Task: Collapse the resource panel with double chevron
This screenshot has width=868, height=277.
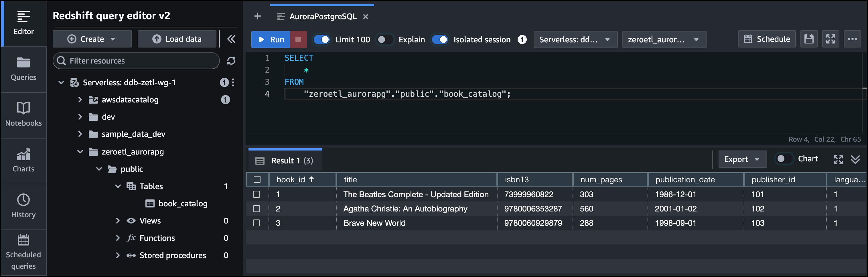Action: coord(231,39)
